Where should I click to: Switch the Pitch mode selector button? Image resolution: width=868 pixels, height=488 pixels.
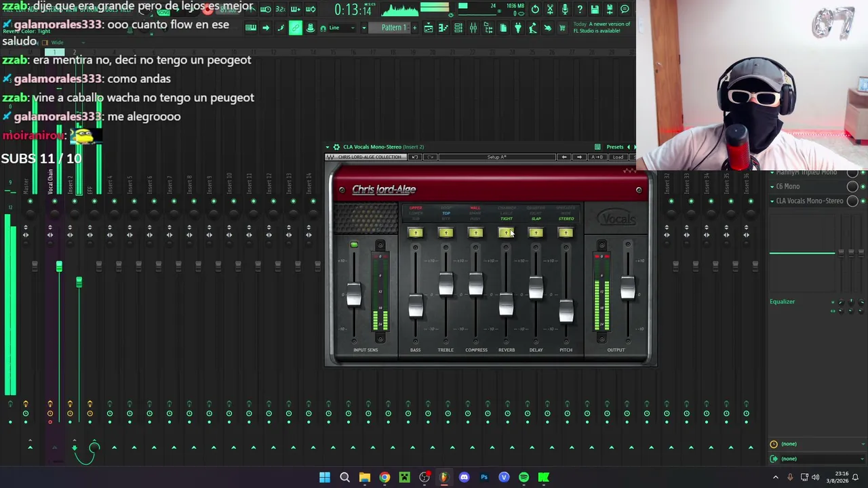pos(566,233)
